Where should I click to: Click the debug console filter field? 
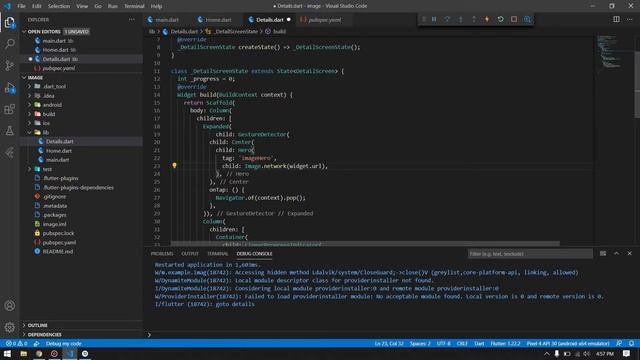[530, 254]
